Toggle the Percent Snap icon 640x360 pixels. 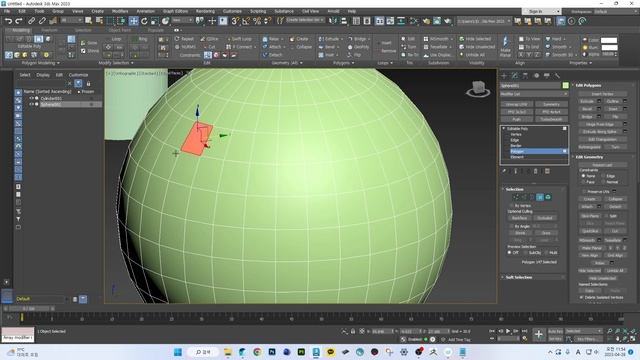coord(257,21)
